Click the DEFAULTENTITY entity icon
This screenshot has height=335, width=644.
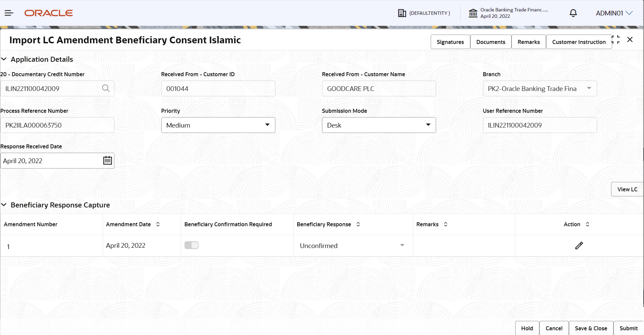coord(402,13)
